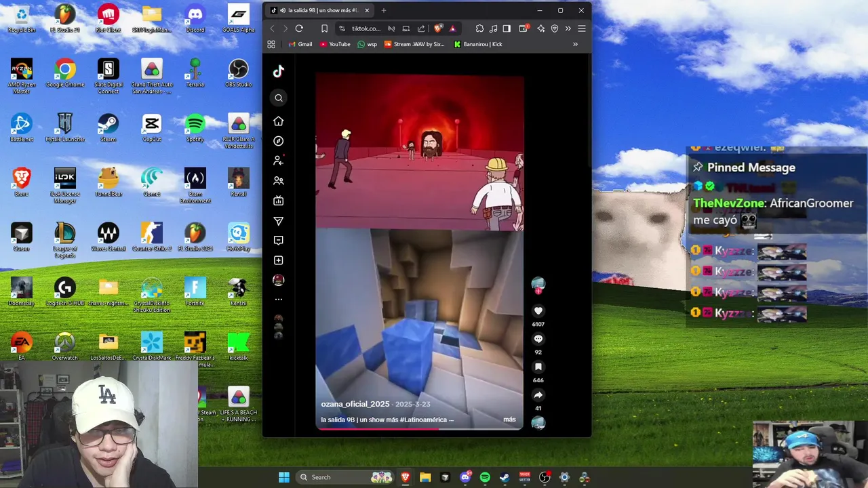Expand hidden toolbar items chevron
Image resolution: width=868 pixels, height=488 pixels.
pyautogui.click(x=568, y=28)
